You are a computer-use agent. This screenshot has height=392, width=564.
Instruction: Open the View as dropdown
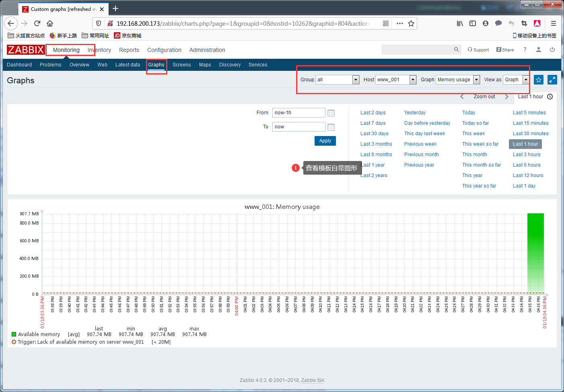point(516,80)
